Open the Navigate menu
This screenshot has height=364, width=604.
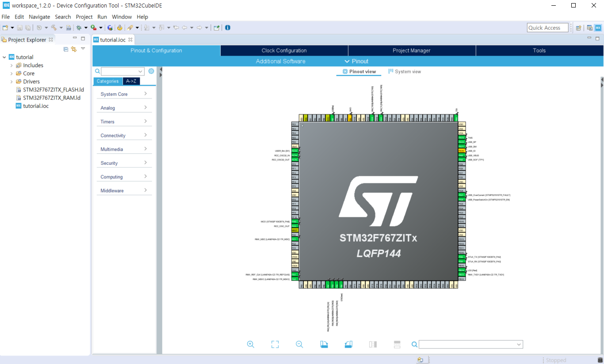click(x=39, y=17)
